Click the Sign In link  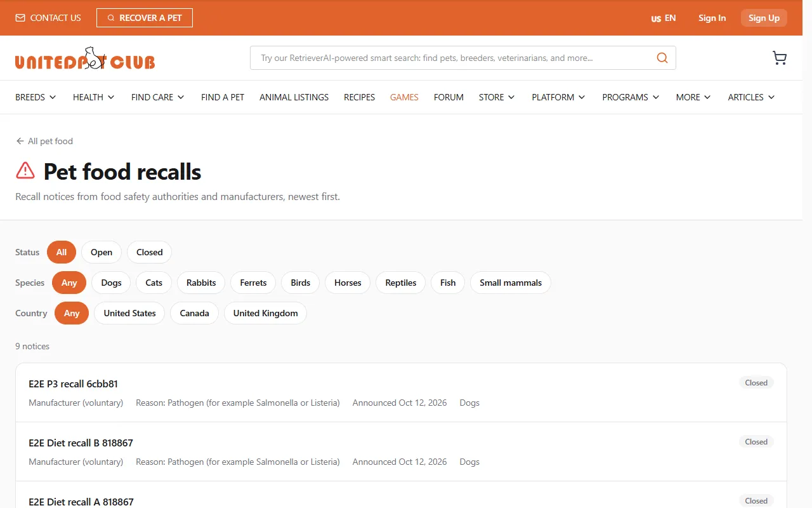pyautogui.click(x=712, y=18)
